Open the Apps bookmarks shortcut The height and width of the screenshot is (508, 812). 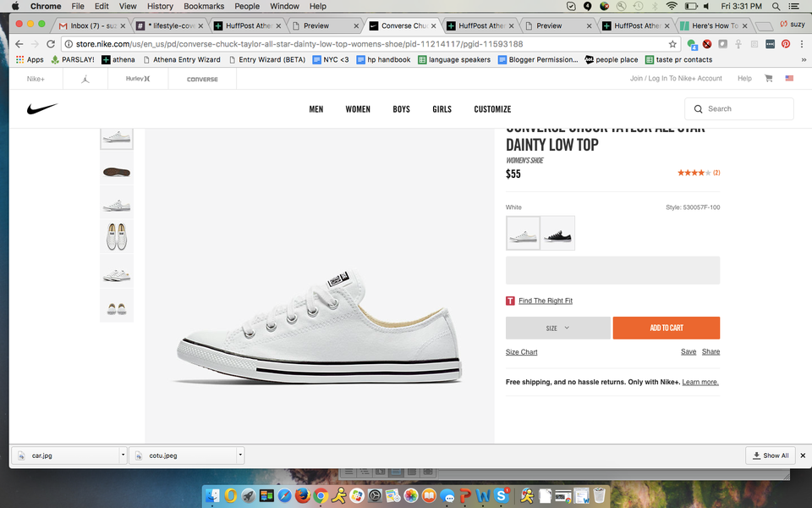click(30, 59)
